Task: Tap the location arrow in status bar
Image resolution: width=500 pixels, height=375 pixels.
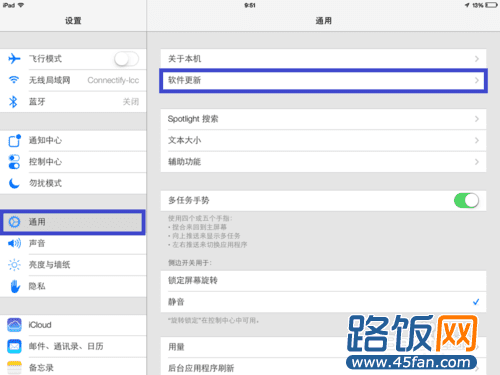Action: (x=467, y=5)
